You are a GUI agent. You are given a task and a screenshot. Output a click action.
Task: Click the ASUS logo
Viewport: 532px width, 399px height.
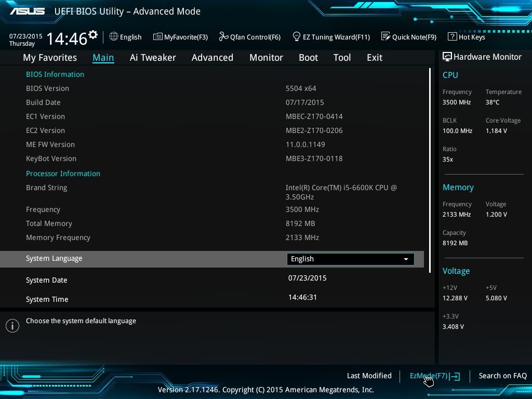(x=27, y=11)
